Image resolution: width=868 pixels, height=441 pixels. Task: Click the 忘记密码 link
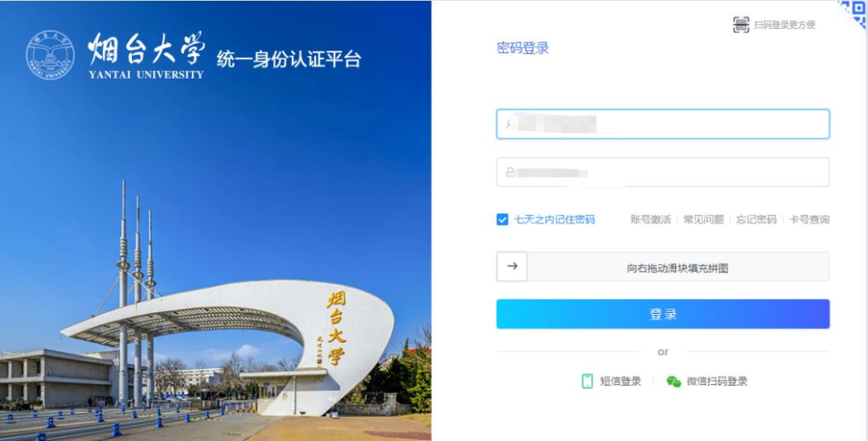756,219
